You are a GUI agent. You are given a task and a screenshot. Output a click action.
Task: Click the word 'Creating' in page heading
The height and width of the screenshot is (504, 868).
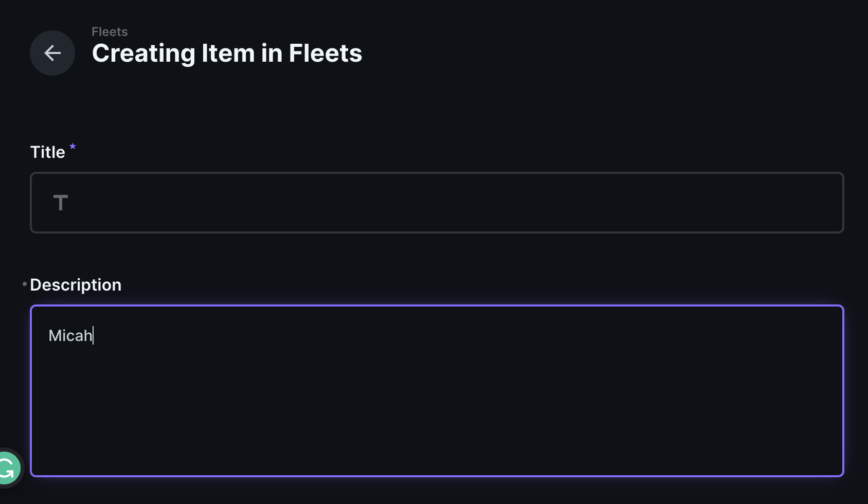[x=143, y=53]
